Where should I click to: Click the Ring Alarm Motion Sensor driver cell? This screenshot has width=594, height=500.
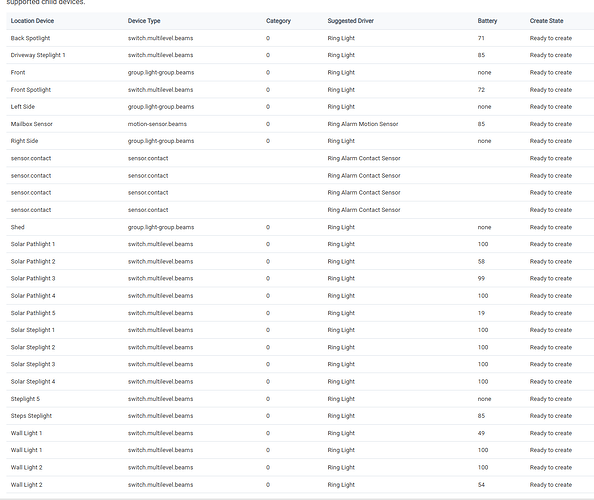click(363, 124)
